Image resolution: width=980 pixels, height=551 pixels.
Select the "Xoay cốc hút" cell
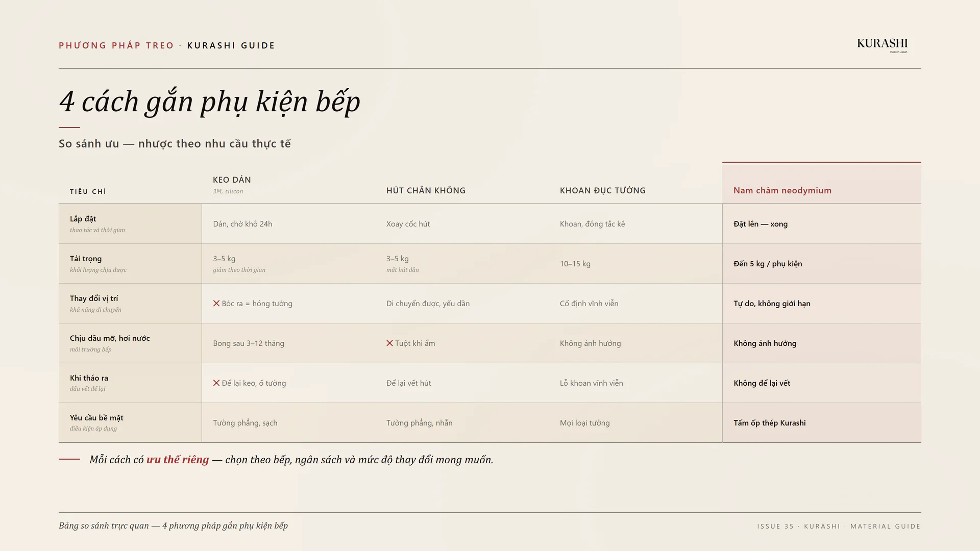[x=408, y=224]
